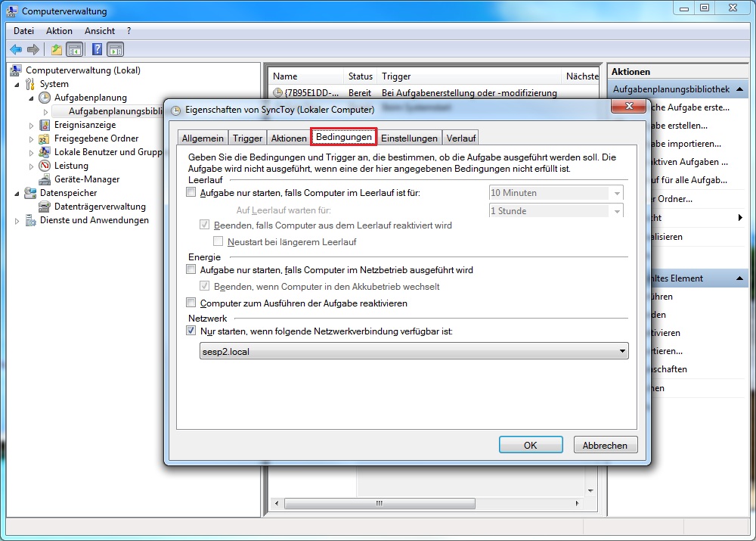
Task: Open the 10 Minuten idle duration dropdown
Action: click(556, 192)
